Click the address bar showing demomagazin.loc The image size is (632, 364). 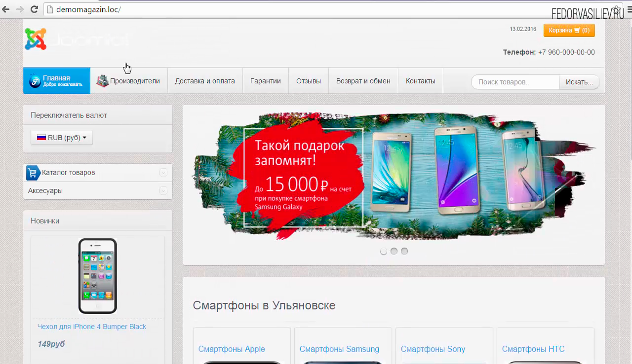(326, 9)
